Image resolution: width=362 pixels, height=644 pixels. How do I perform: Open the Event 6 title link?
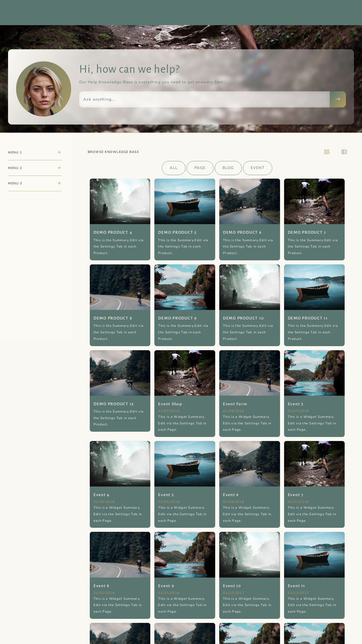point(231,495)
